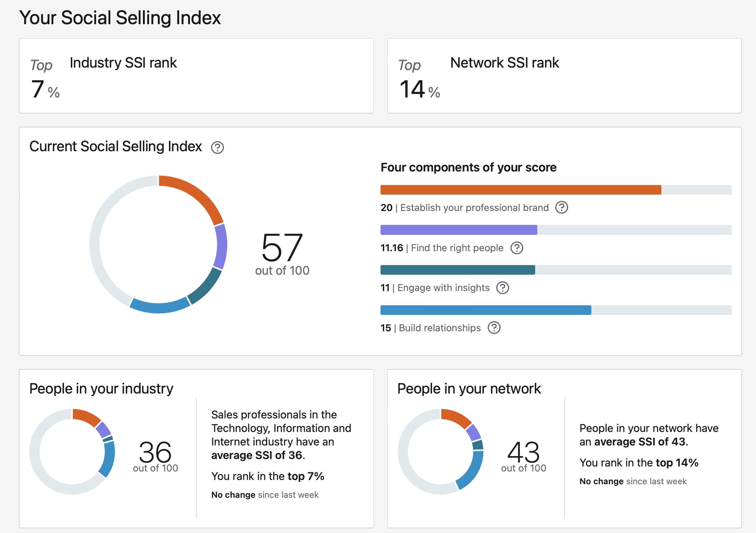The width and height of the screenshot is (756, 533).
Task: Open help for Current Social Selling Index
Action: click(x=217, y=147)
